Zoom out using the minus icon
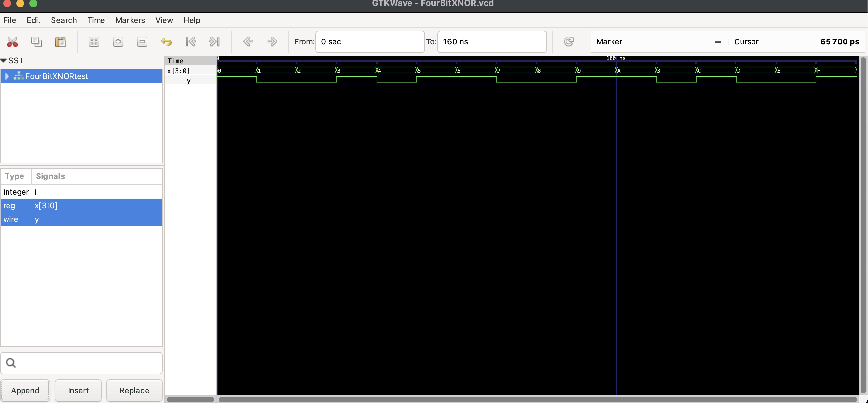The width and height of the screenshot is (868, 403). [142, 41]
